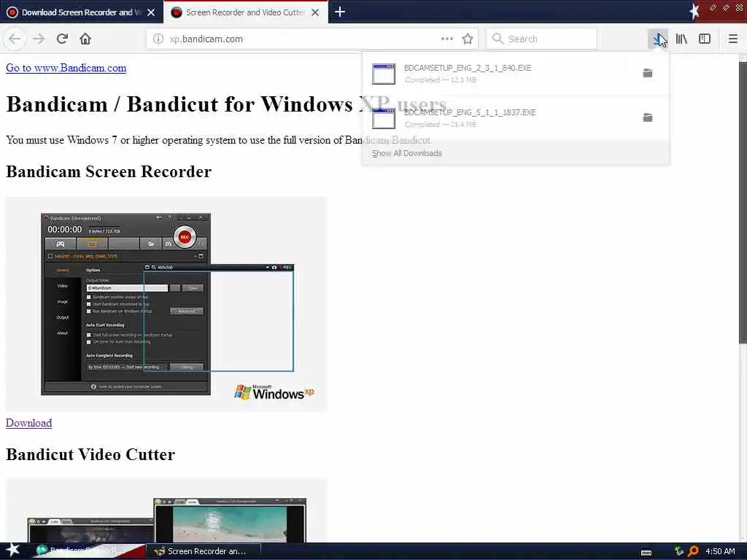Screen dimensions: 747x560
Task: Toggle the downloads panel toolbar button
Action: [657, 39]
